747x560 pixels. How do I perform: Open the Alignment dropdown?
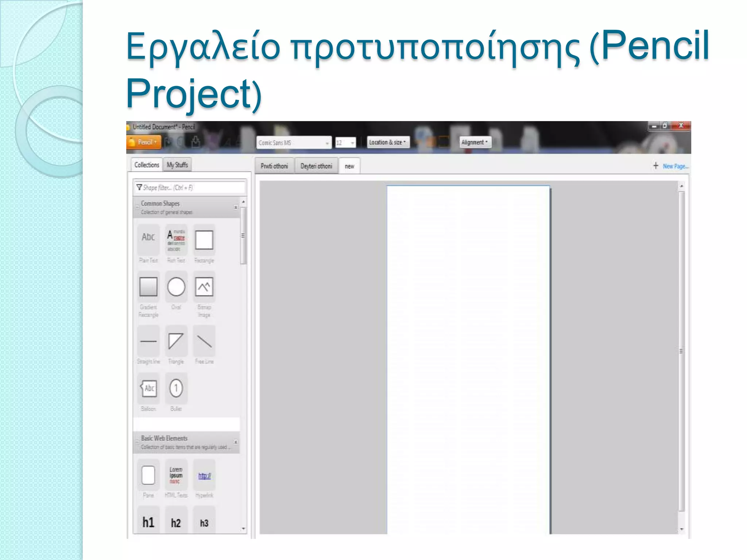[x=475, y=142]
